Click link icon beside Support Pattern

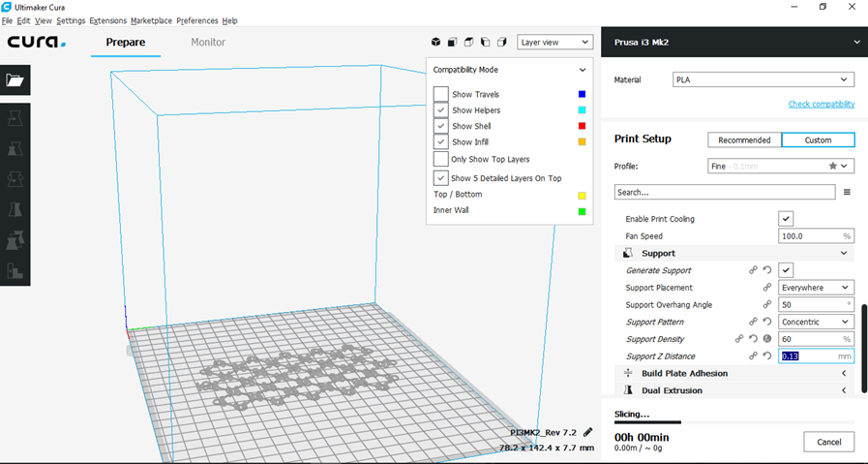(x=754, y=322)
